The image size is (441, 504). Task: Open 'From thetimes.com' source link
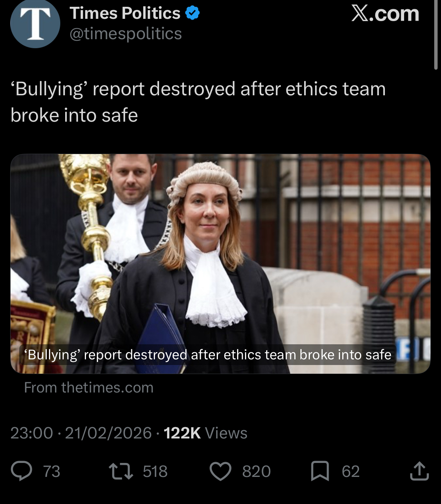point(89,388)
